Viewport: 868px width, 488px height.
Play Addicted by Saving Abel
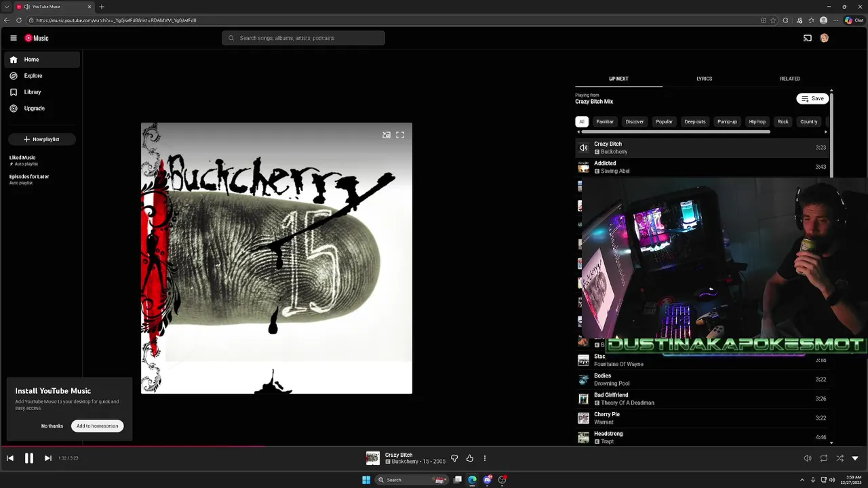click(703, 167)
